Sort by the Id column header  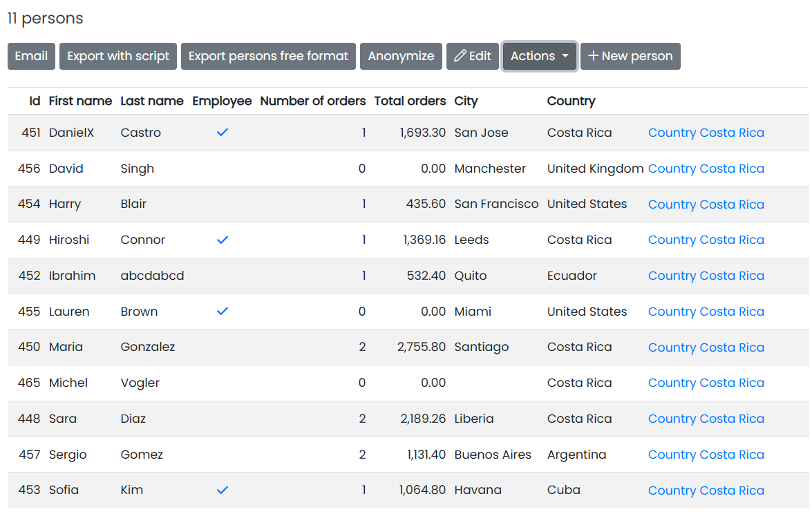(35, 101)
